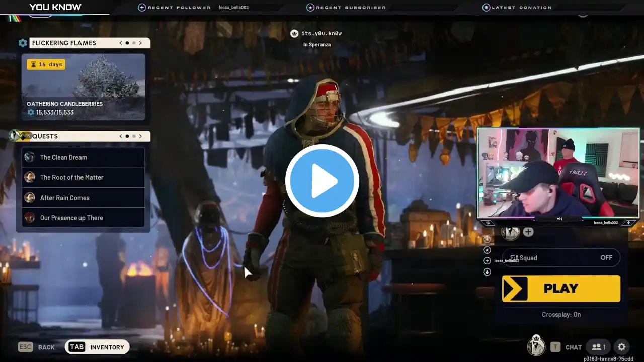Viewport: 644px width, 362px height.
Task: Click The Clean Dream quest giver portrait
Action: tap(30, 157)
